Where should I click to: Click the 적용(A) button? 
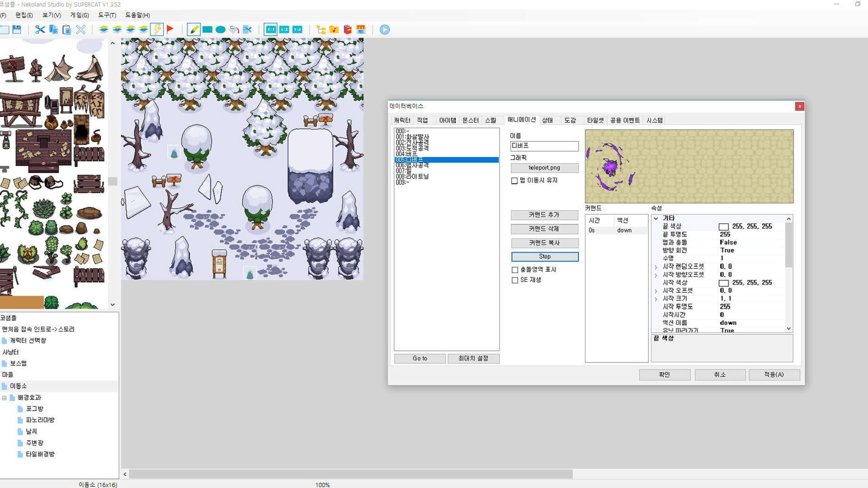coord(774,375)
